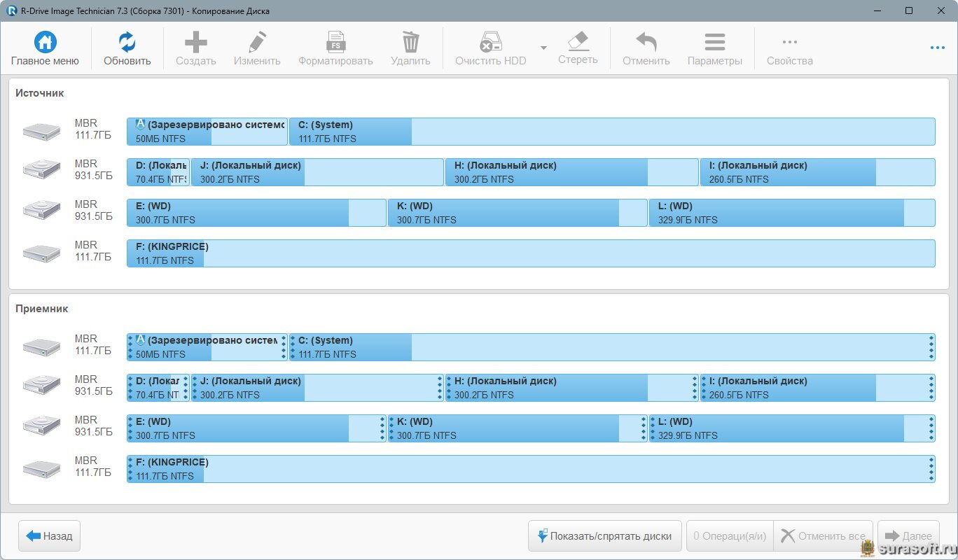The height and width of the screenshot is (560, 958).
Task: Open Параметры settings icon
Action: click(714, 42)
